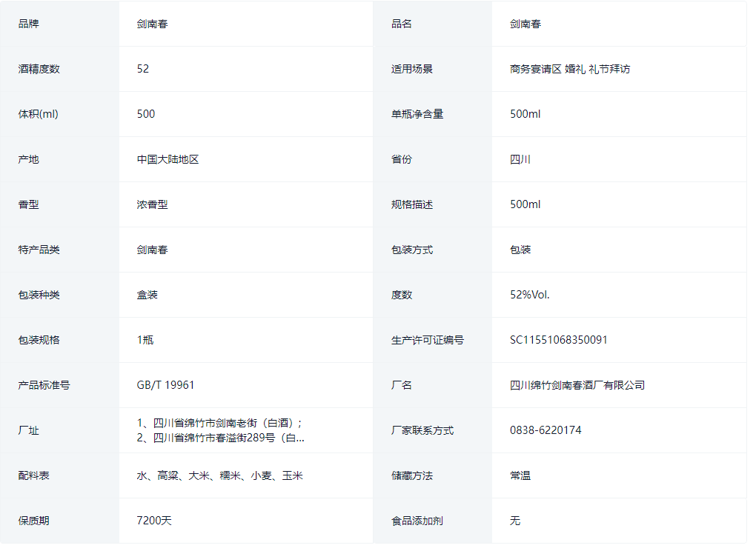The image size is (756, 551).
Task: Click phone number 0838-6220174
Action: (546, 430)
